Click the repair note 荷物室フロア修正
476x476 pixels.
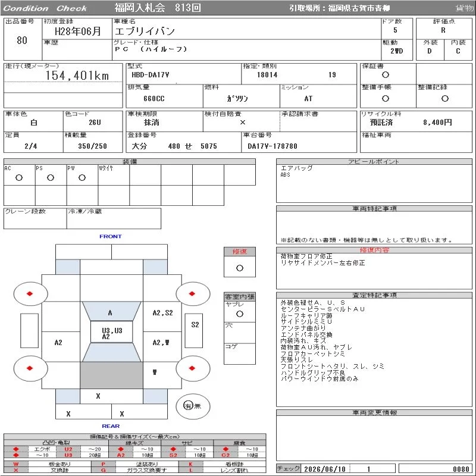pos(306,256)
